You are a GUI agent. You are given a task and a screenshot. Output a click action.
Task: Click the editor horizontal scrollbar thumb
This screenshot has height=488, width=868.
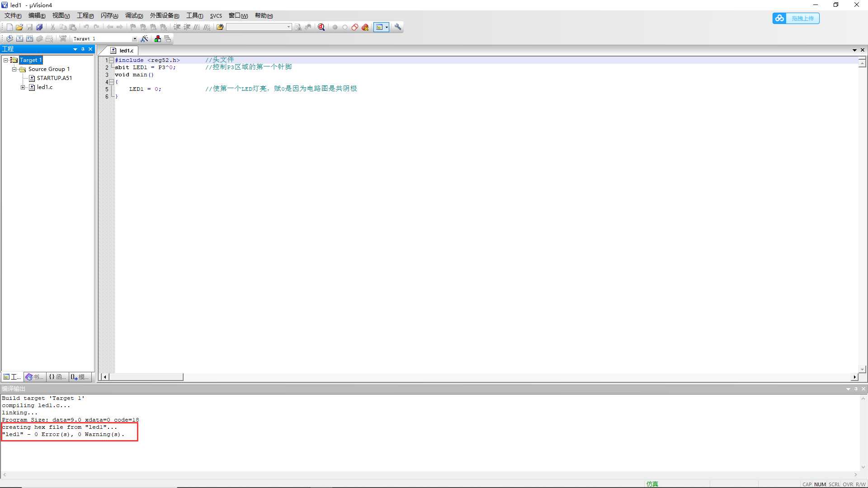click(146, 377)
